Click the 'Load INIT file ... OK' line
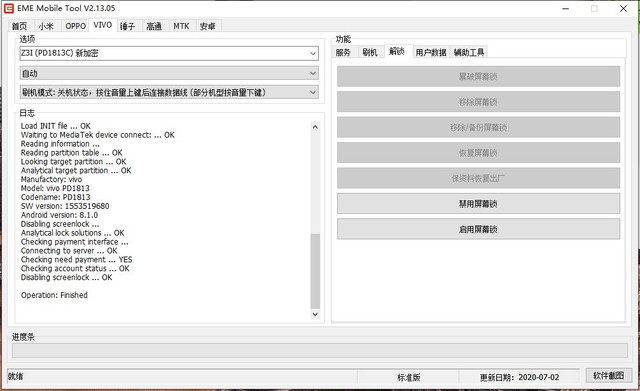The height and width of the screenshot is (391, 640). (56, 126)
